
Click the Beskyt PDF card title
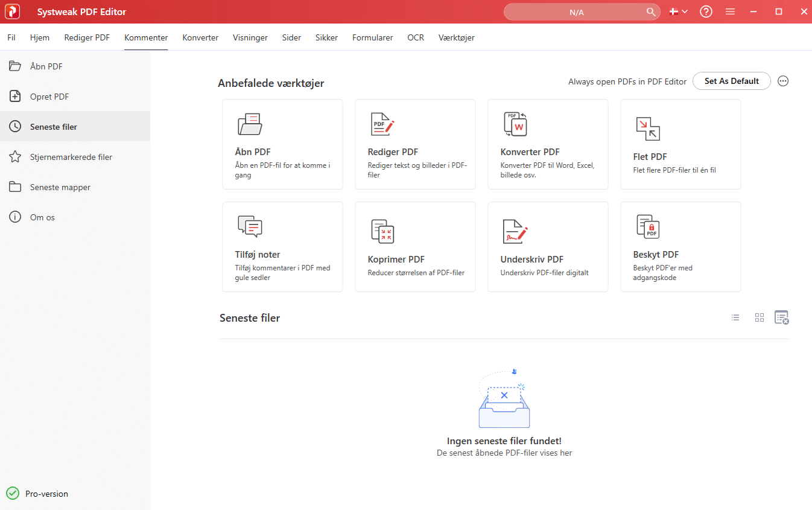[656, 255]
